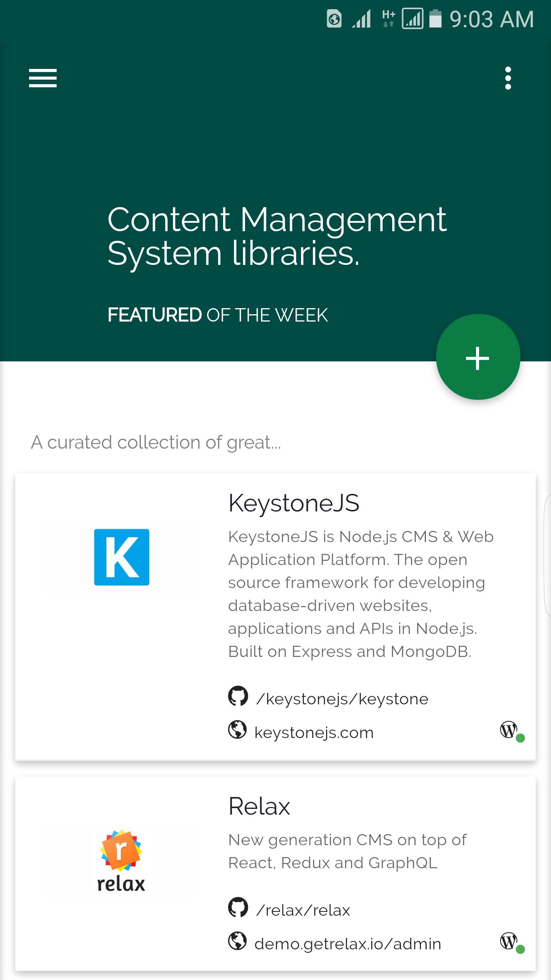Click globe icon beside demo.getrelax.io/admin
The height and width of the screenshot is (980, 551).
(x=237, y=941)
